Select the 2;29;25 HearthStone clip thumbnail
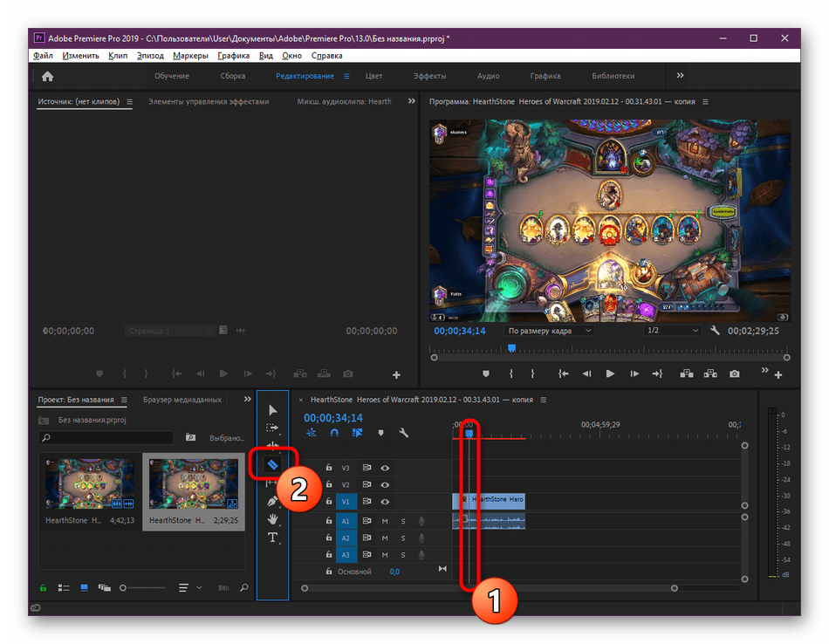The width and height of the screenshot is (829, 644). coord(193,485)
